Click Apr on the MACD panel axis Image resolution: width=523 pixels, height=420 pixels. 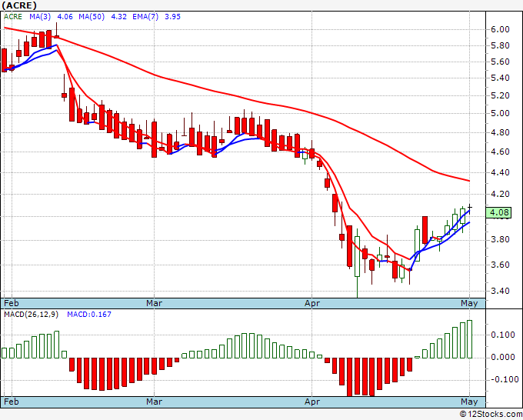[311, 402]
